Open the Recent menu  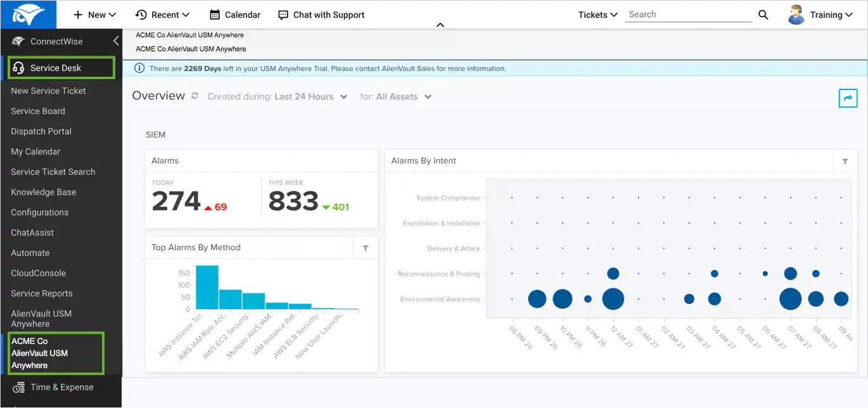pos(163,15)
